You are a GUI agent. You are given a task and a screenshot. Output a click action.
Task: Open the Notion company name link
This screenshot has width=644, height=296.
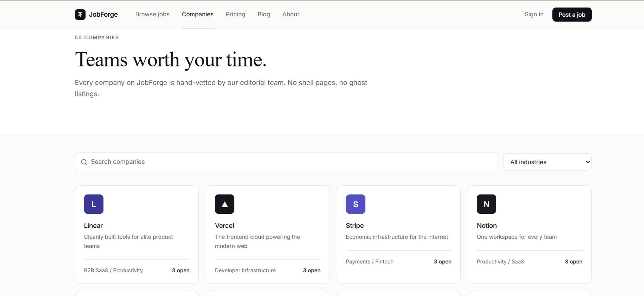click(487, 225)
